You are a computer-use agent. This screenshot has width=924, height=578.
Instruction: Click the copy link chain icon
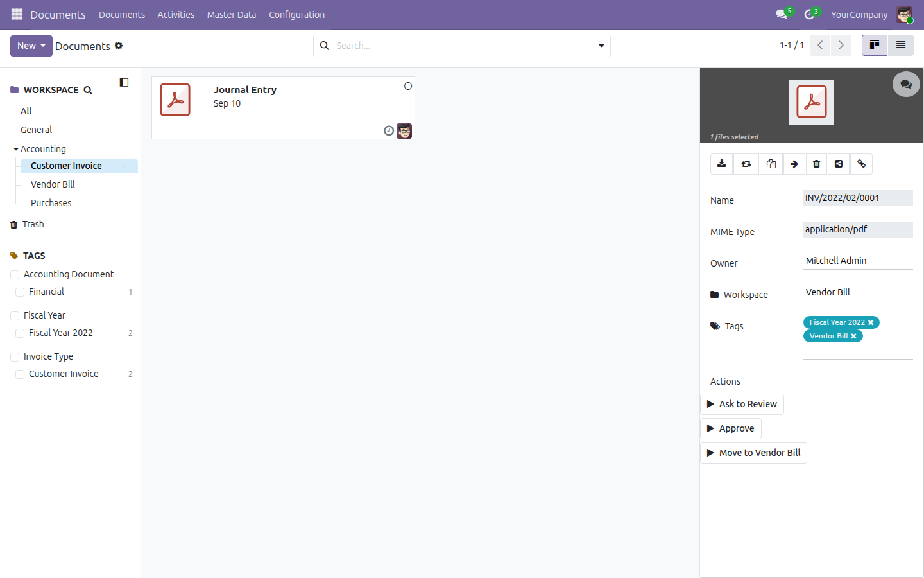pyautogui.click(x=861, y=164)
